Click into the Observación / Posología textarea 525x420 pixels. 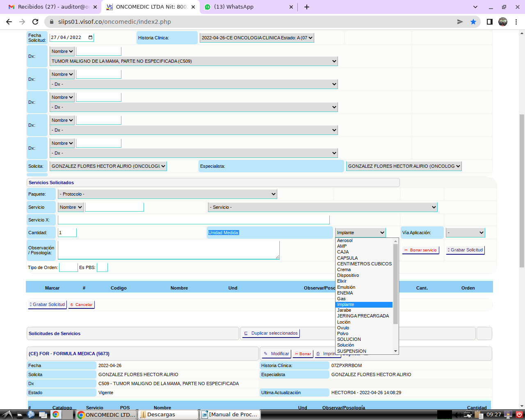point(168,250)
